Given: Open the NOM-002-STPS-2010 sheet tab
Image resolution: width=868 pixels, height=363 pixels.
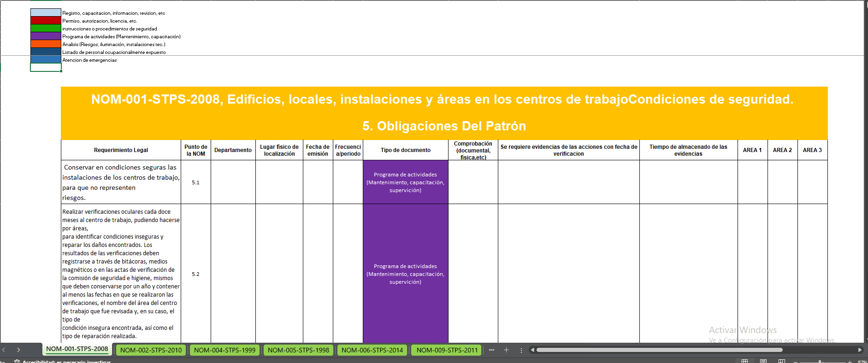Looking at the screenshot, I should click(x=151, y=350).
